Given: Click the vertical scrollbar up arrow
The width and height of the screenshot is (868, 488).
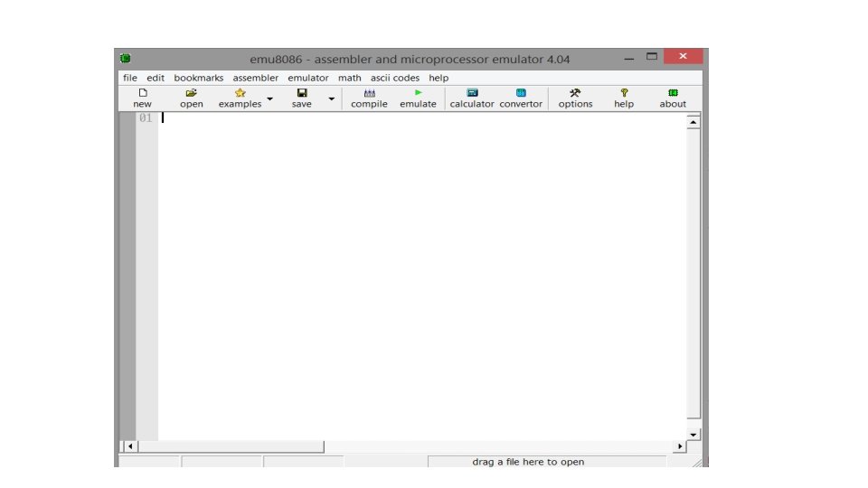Looking at the screenshot, I should (x=693, y=122).
